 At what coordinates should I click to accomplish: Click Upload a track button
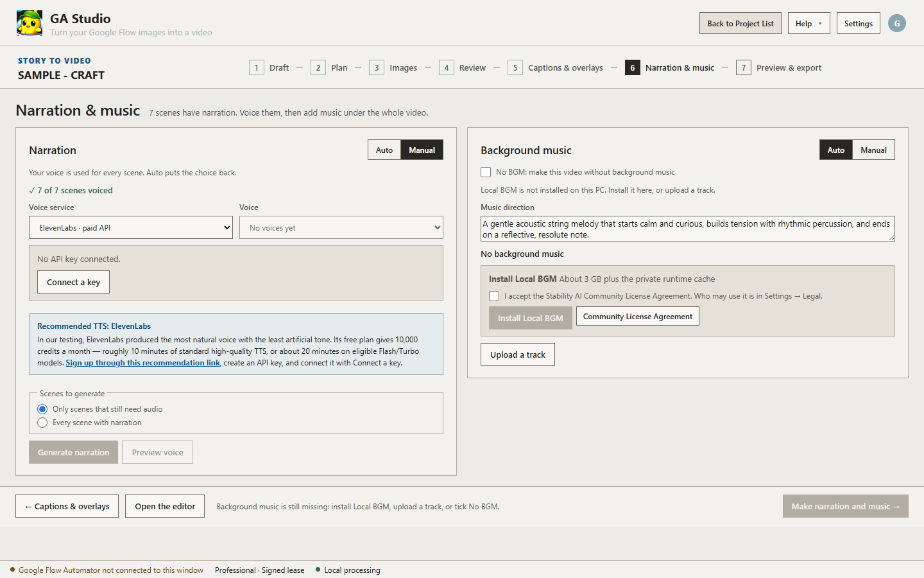[518, 355]
